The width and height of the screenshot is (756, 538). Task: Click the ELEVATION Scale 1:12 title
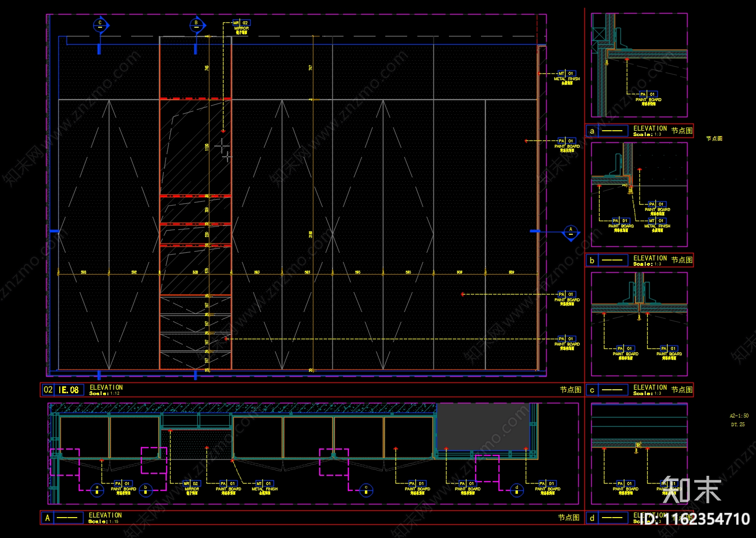point(106,390)
